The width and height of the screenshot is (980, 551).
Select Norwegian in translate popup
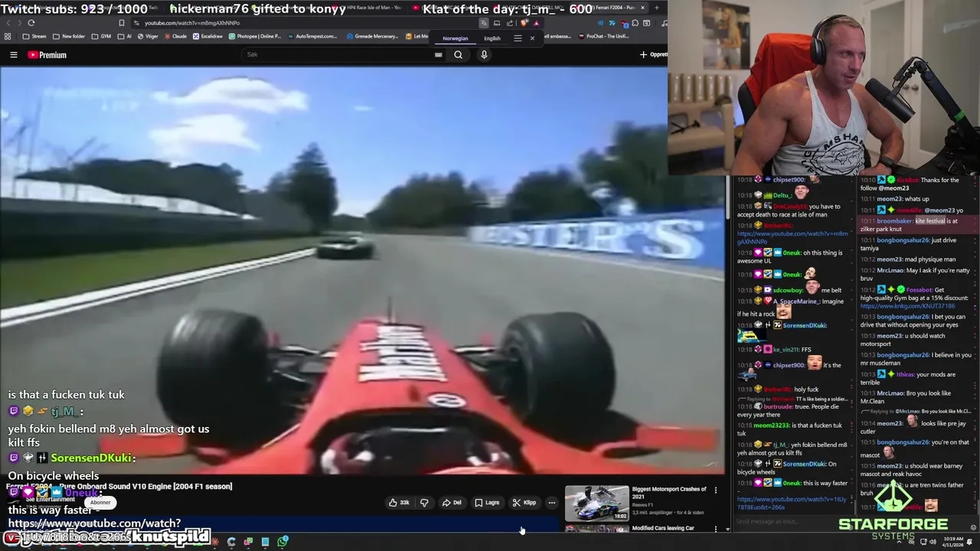tap(455, 38)
